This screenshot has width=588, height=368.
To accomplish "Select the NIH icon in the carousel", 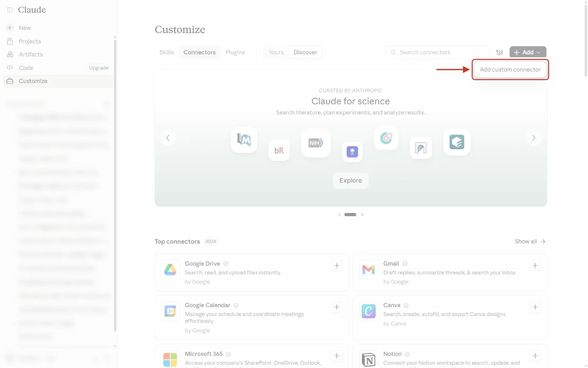I will pyautogui.click(x=316, y=143).
